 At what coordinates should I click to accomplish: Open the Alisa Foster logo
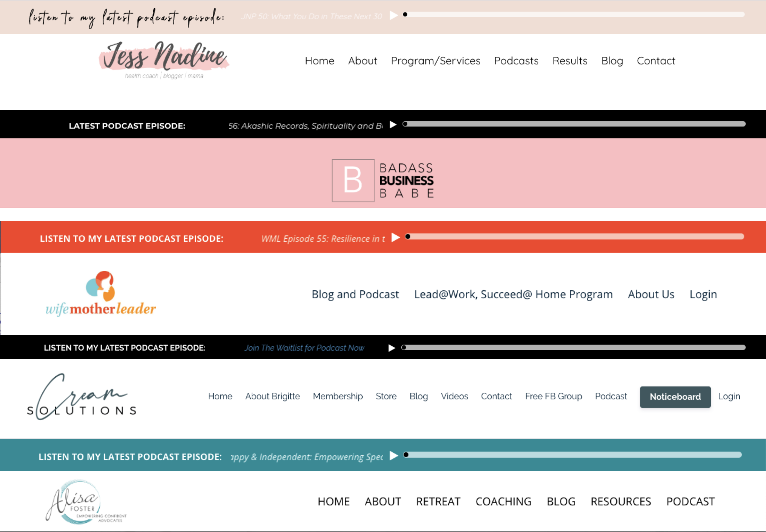coord(86,502)
